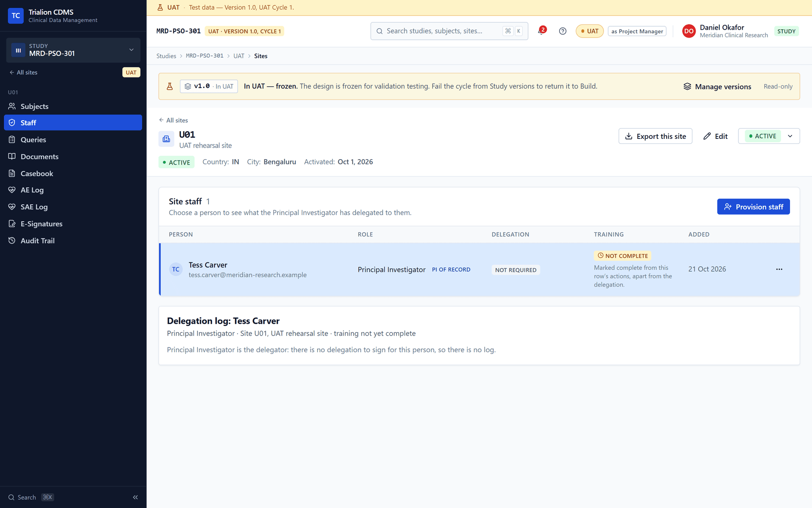Open Manage versions
812x508 pixels.
(x=717, y=86)
